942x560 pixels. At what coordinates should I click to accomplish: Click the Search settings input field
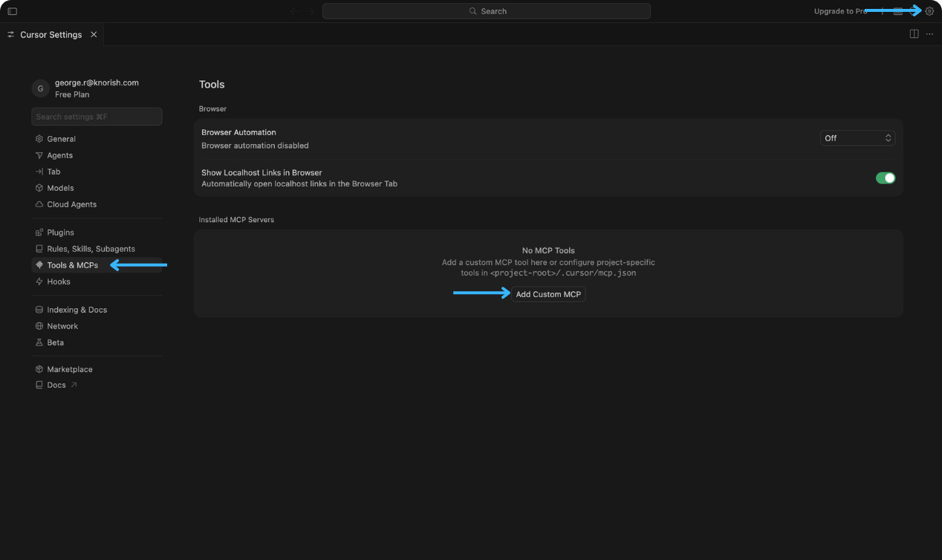pyautogui.click(x=97, y=117)
